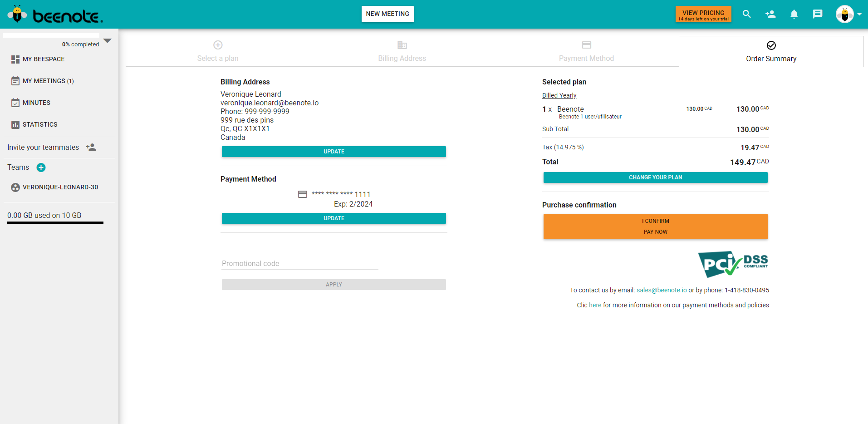Open MY BEESPACE in sidebar
The image size is (868, 424).
(44, 59)
